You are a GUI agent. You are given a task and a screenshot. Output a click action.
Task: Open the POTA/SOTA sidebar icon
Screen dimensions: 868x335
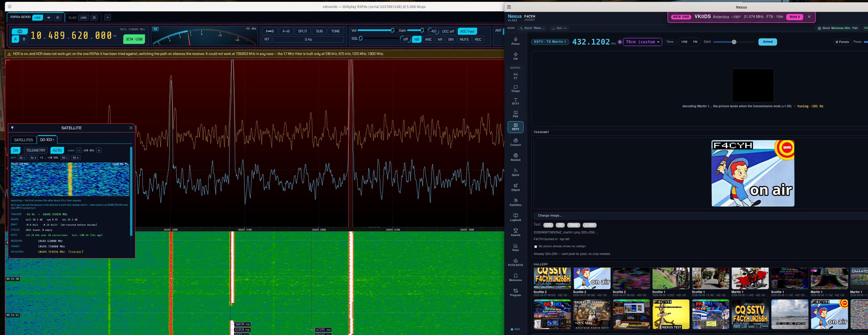pos(515,263)
